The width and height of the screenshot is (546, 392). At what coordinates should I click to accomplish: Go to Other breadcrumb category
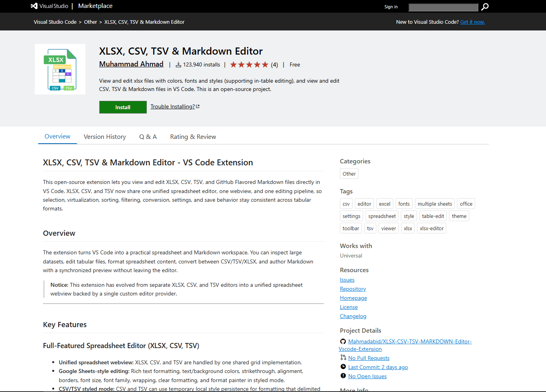(91, 22)
